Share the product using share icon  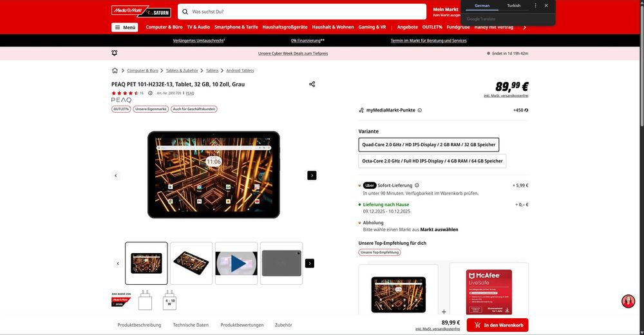point(312,84)
